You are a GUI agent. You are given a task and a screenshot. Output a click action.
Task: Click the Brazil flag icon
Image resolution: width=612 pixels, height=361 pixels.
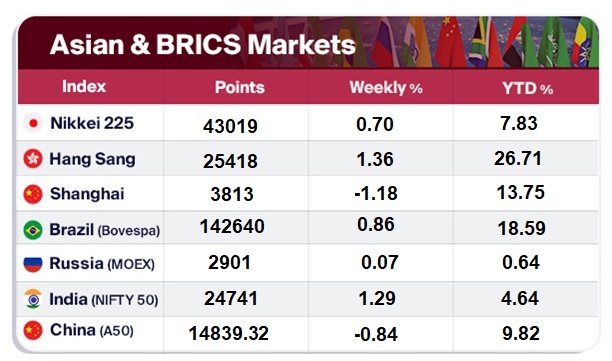click(x=33, y=230)
